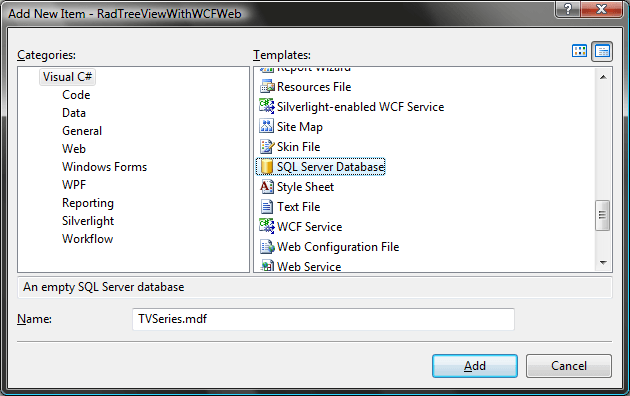Image resolution: width=630 pixels, height=396 pixels.
Task: Select the Resources File template icon
Action: pos(266,87)
